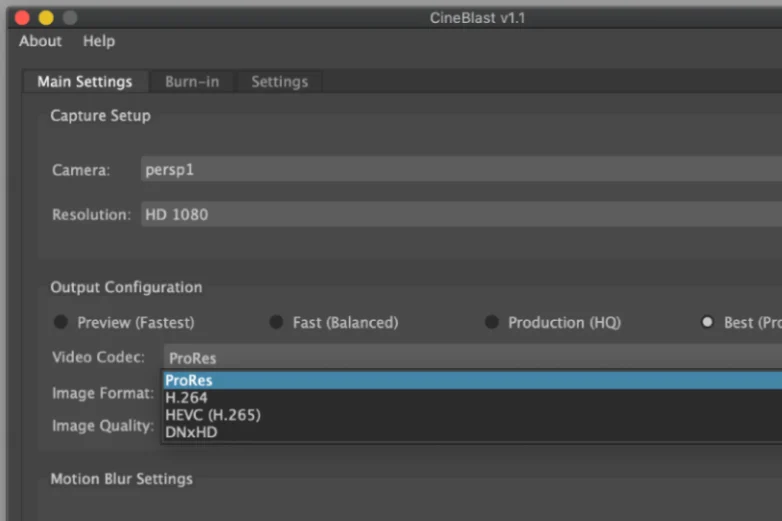Screen dimensions: 782x521
Task: Close the CineBlast window with red button
Action: [22, 18]
